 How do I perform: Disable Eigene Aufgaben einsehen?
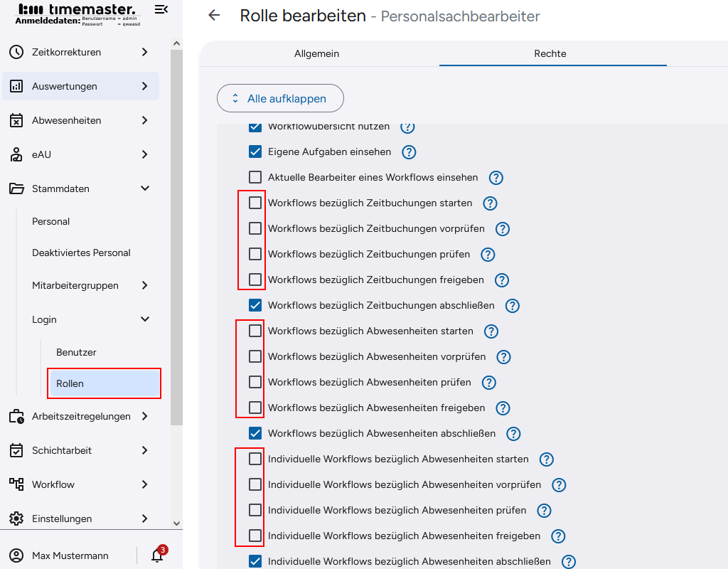255,151
